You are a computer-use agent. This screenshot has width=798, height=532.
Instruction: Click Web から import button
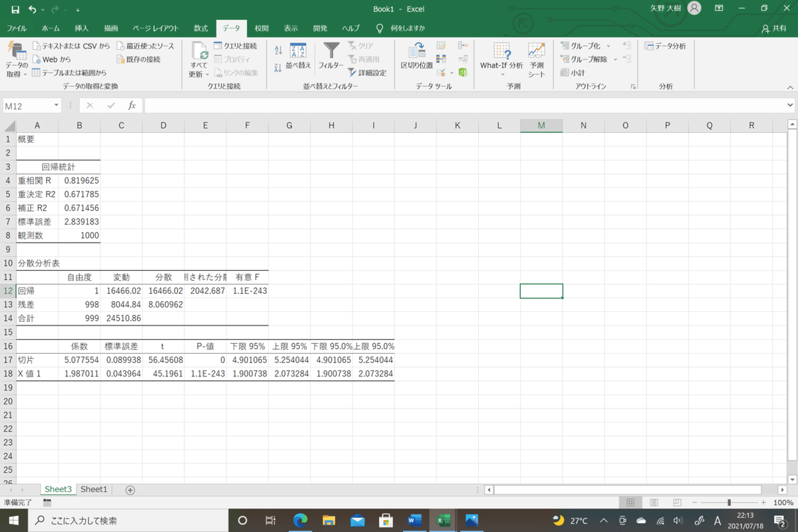pyautogui.click(x=51, y=59)
